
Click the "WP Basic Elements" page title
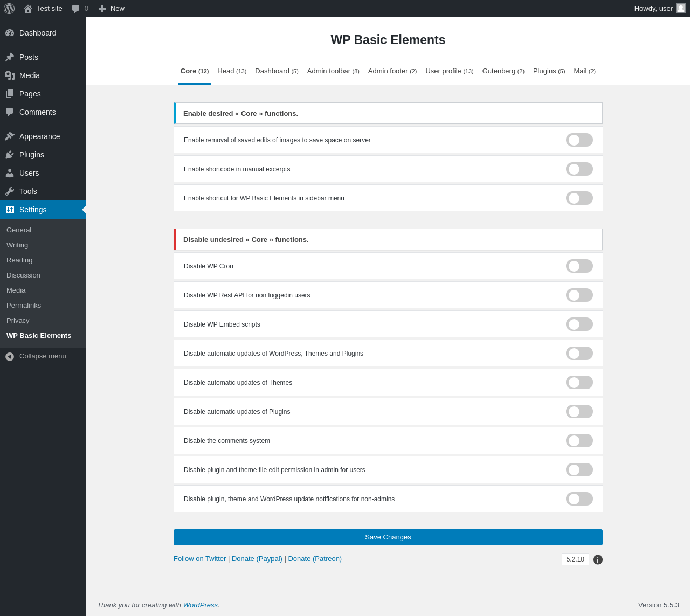[388, 40]
